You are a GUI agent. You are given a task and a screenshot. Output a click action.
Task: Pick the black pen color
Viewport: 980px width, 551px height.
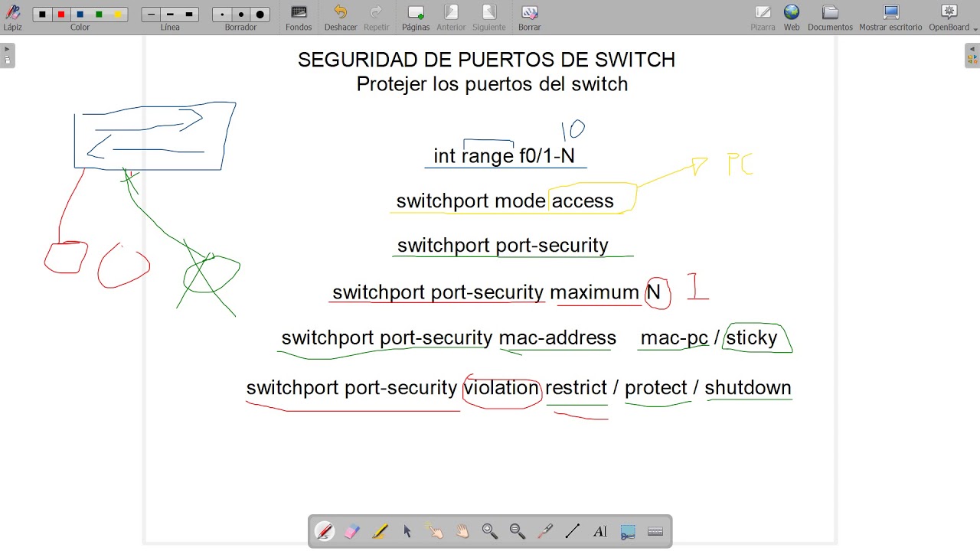tap(42, 15)
